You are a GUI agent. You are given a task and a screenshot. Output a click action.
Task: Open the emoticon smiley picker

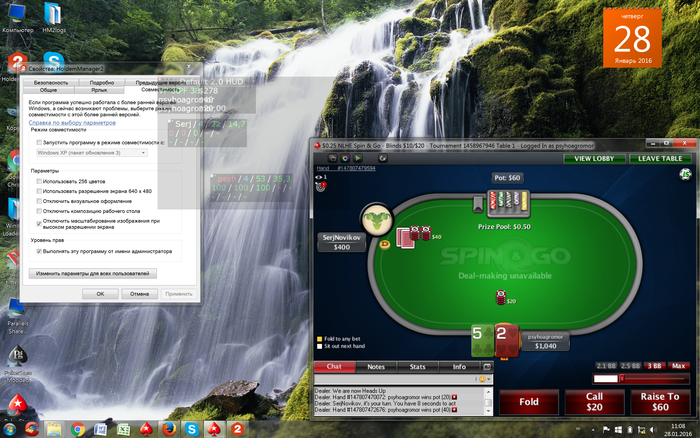[x=482, y=379]
